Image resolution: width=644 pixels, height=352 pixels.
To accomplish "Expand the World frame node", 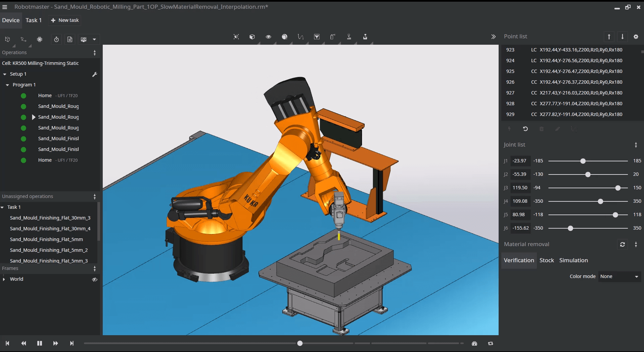I will (4, 279).
